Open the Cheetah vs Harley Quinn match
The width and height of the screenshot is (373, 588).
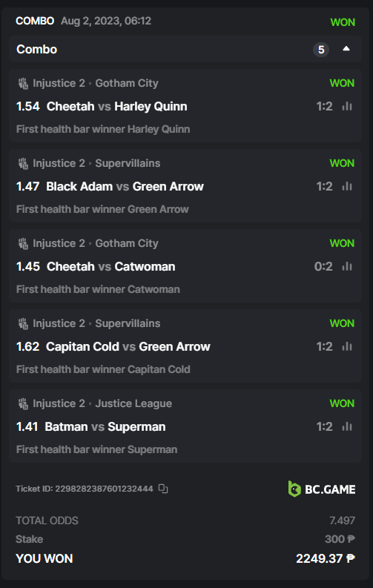[116, 107]
